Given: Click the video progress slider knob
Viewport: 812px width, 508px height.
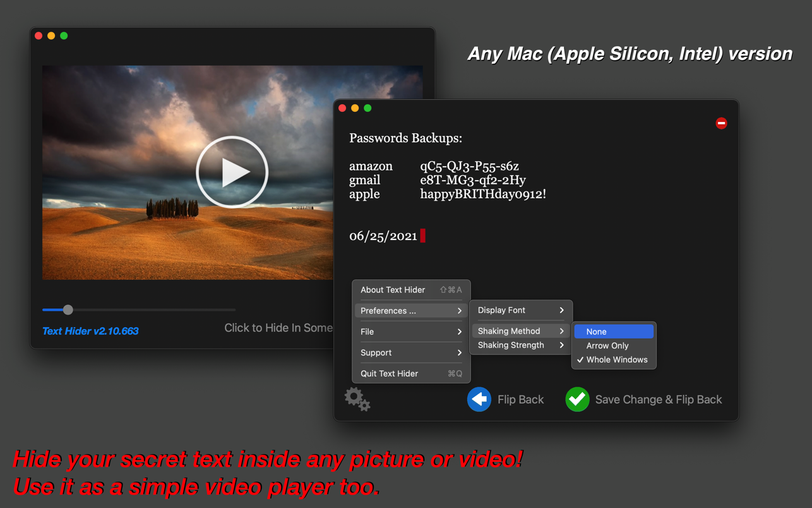Looking at the screenshot, I should point(68,310).
